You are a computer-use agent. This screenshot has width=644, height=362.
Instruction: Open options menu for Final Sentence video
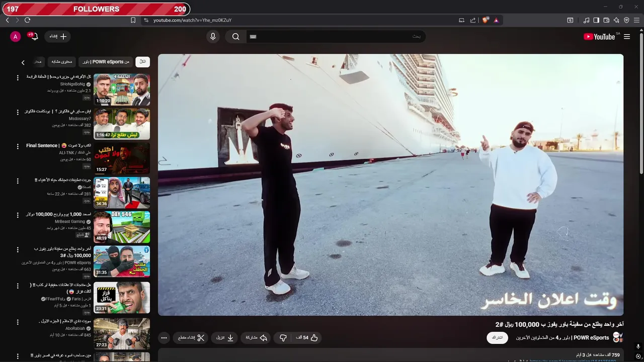click(x=18, y=146)
